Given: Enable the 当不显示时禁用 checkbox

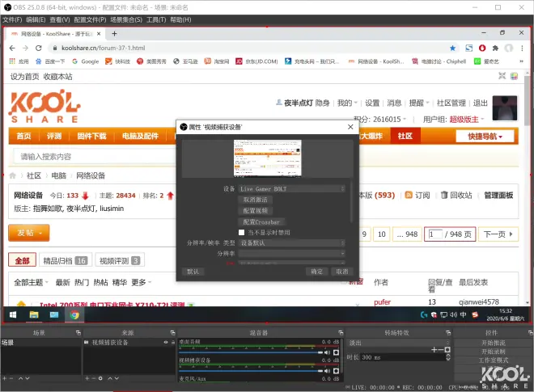Looking at the screenshot, I should [241, 233].
